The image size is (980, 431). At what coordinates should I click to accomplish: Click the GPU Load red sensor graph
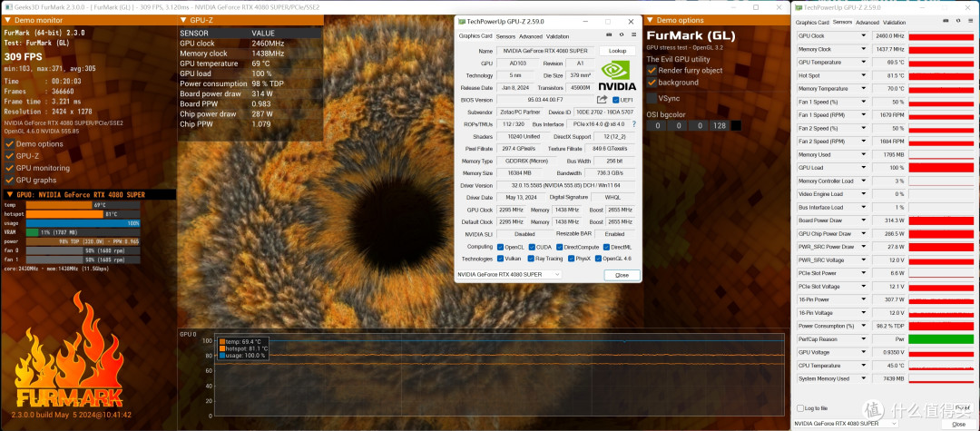coord(941,168)
